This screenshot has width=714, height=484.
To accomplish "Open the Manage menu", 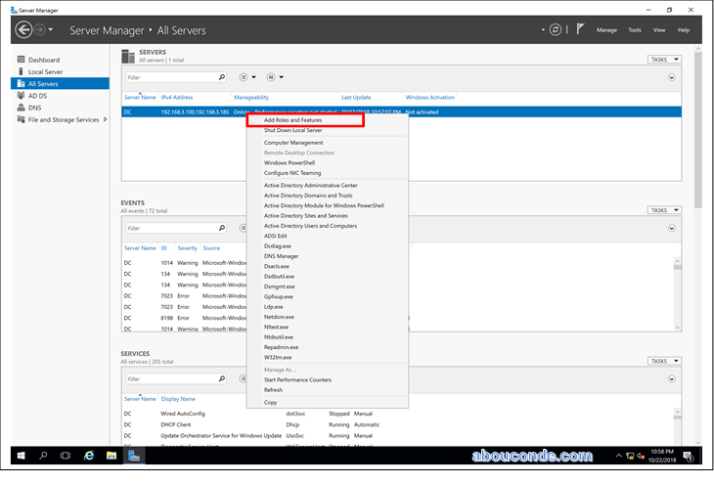I will [606, 30].
